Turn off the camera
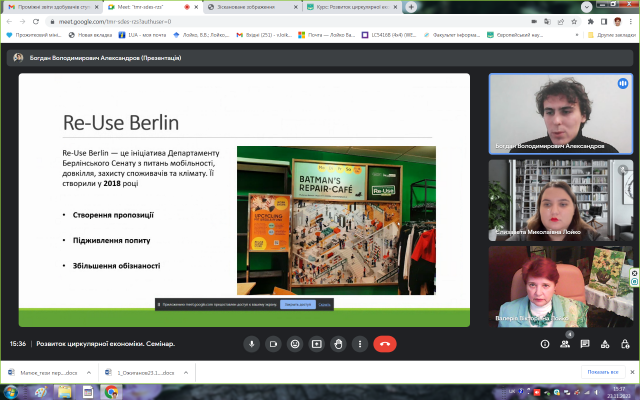The height and width of the screenshot is (400, 640). 273,343
